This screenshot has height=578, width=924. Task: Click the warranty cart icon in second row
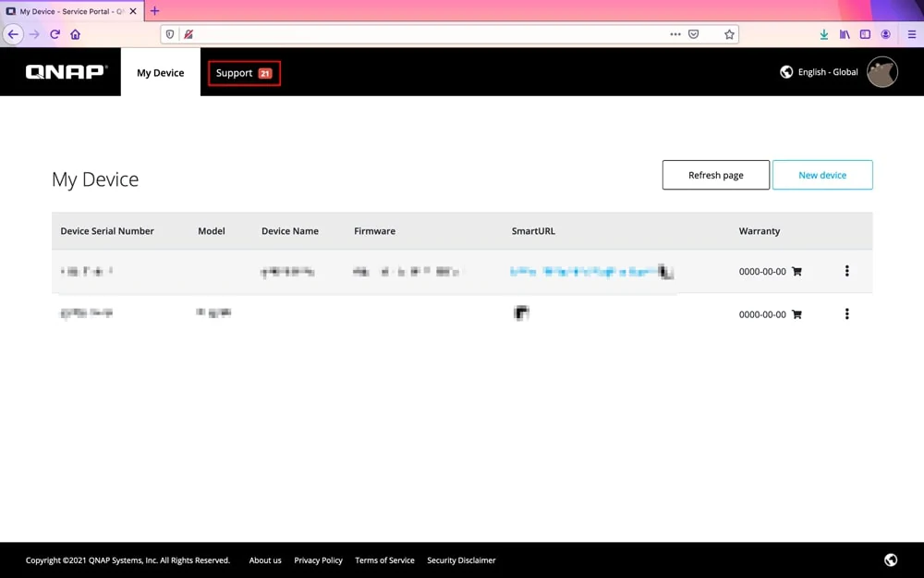796,314
